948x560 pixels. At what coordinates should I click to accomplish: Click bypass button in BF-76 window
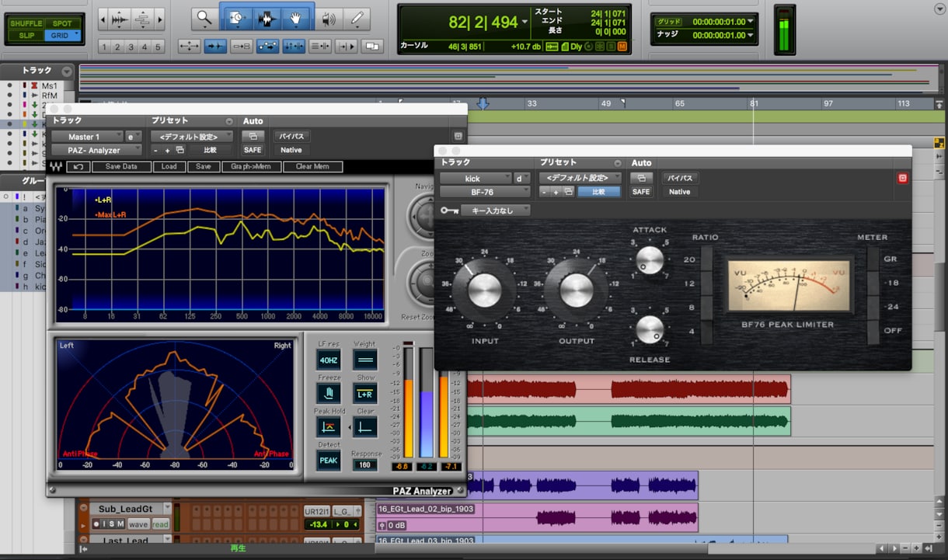click(x=680, y=178)
